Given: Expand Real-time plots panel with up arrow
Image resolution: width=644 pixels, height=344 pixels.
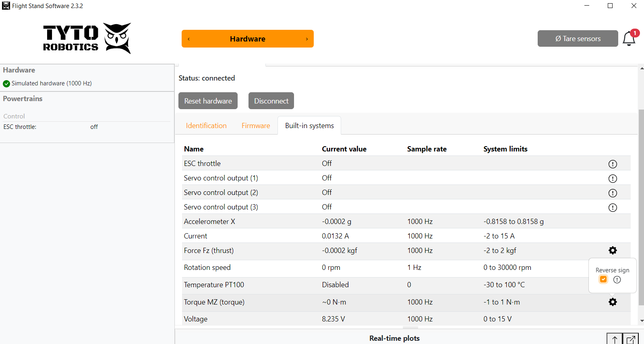Looking at the screenshot, I should [614, 339].
